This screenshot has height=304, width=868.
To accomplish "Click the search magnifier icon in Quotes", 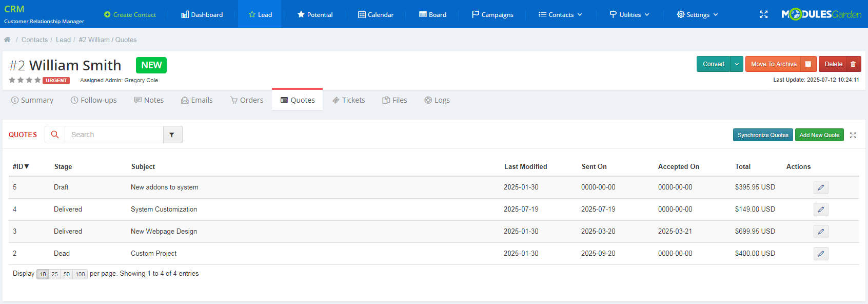I will click(55, 135).
